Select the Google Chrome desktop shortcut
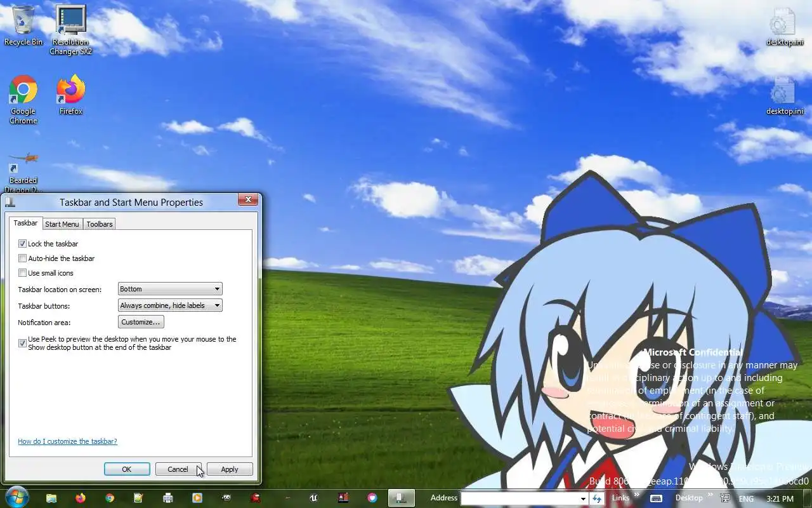The height and width of the screenshot is (508, 812). [23, 100]
